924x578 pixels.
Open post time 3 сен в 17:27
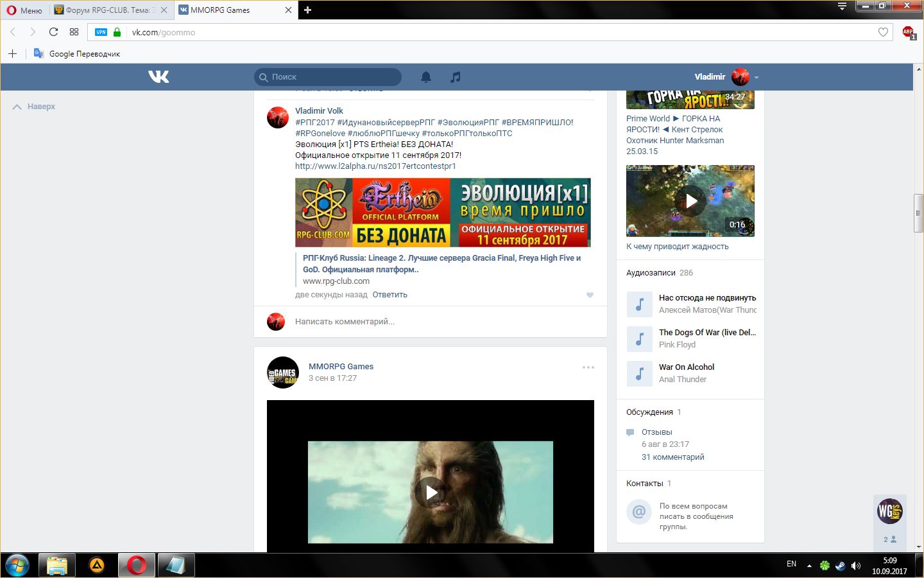(x=332, y=378)
